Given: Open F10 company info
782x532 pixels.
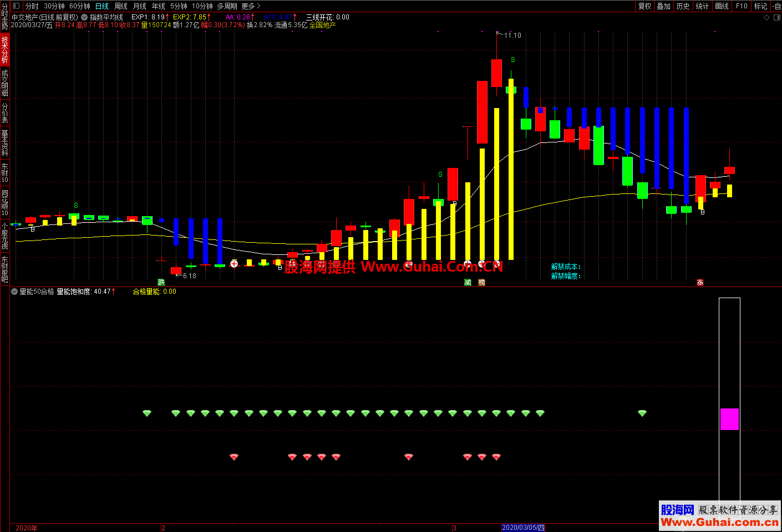Looking at the screenshot, I should pyautogui.click(x=742, y=6).
